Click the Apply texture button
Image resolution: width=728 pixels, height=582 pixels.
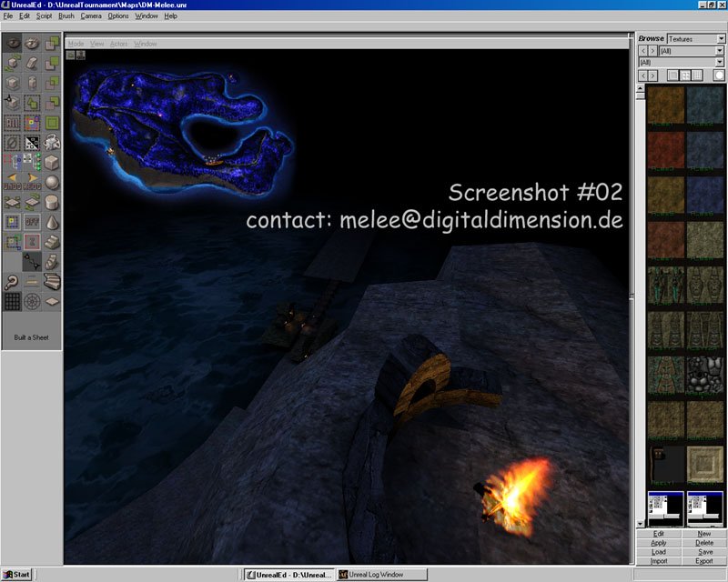(659, 543)
